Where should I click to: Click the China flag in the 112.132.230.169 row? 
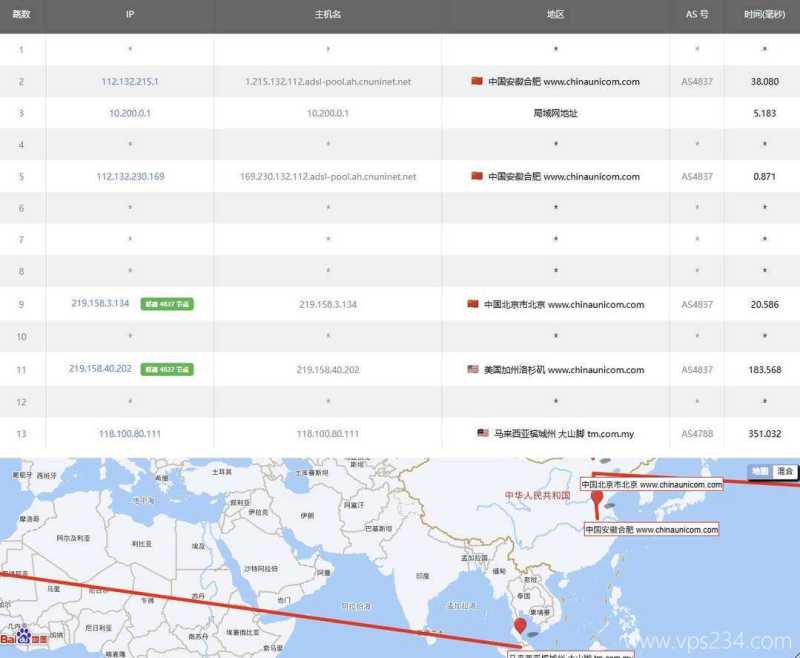tap(477, 177)
